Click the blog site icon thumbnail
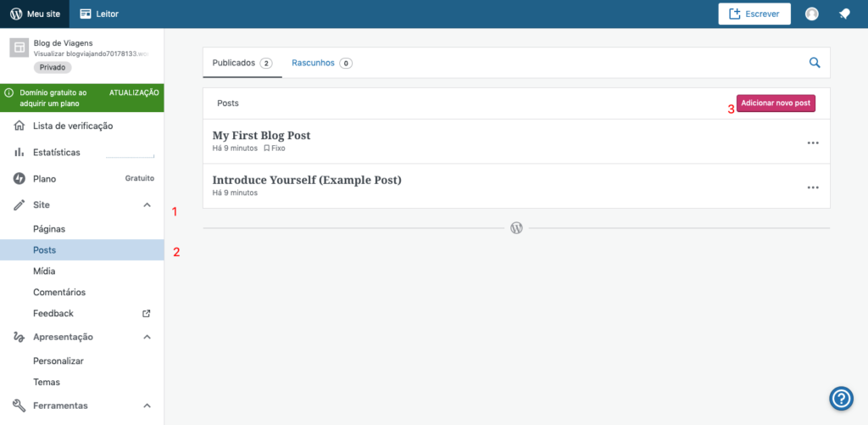 click(x=19, y=48)
